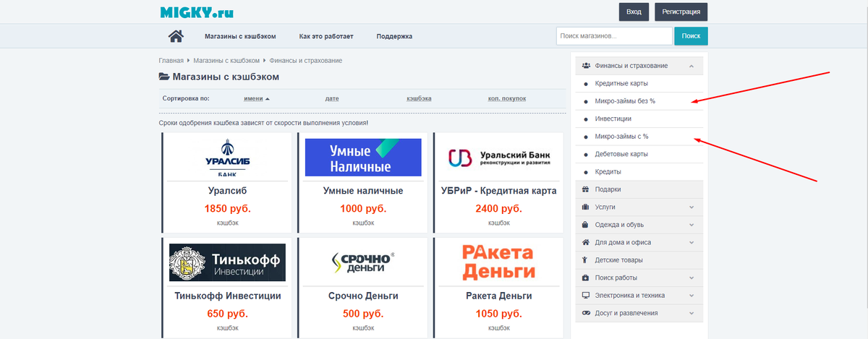The image size is (868, 339).
Task: Click the 2400 руб. cashback amount
Action: click(498, 208)
